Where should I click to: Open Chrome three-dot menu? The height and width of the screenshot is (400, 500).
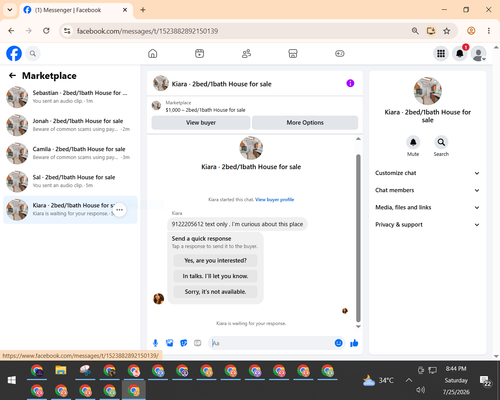(489, 31)
